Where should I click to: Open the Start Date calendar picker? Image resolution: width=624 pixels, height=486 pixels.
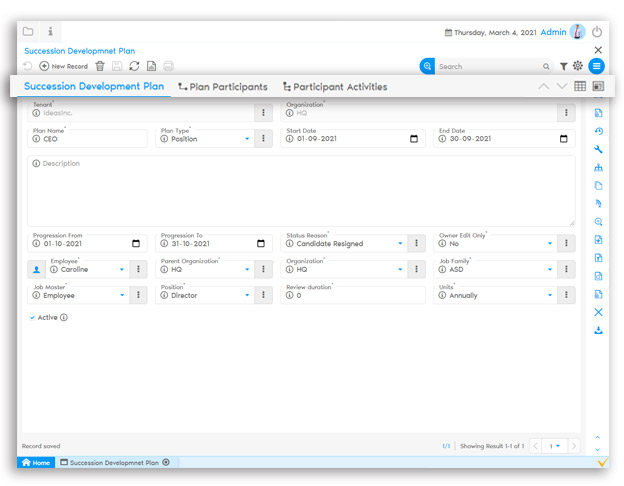coord(414,139)
